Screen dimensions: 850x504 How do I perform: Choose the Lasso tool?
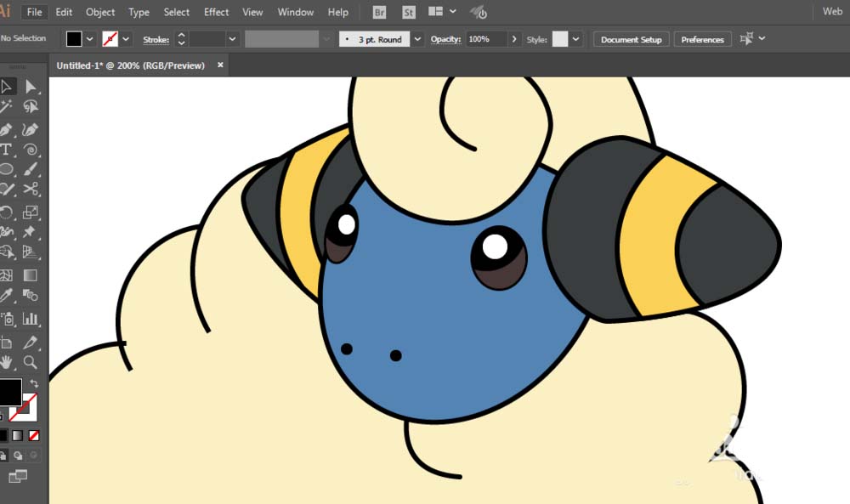click(x=31, y=107)
